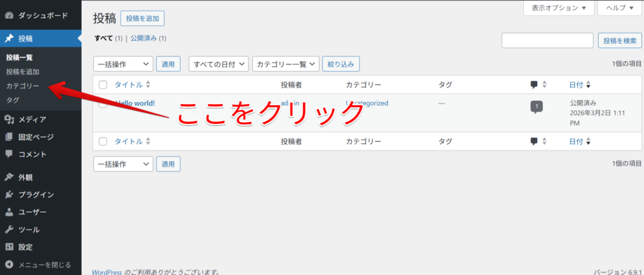644x275 pixels.
Task: Click the Media icon in sidebar
Action: [9, 120]
